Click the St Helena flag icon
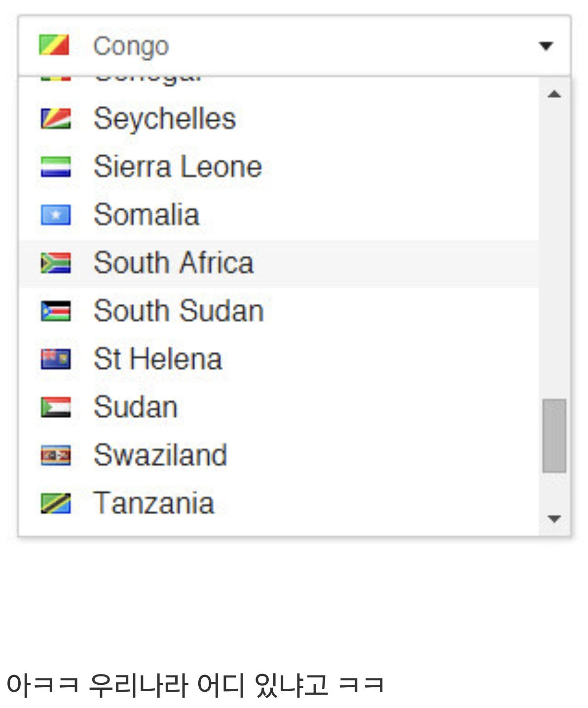The height and width of the screenshot is (708, 588). [x=55, y=359]
